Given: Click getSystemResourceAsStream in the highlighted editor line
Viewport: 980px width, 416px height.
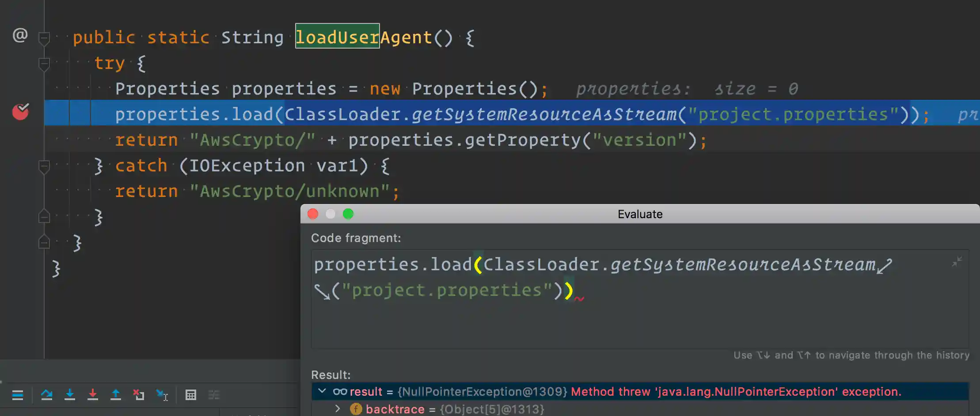Looking at the screenshot, I should tap(544, 114).
